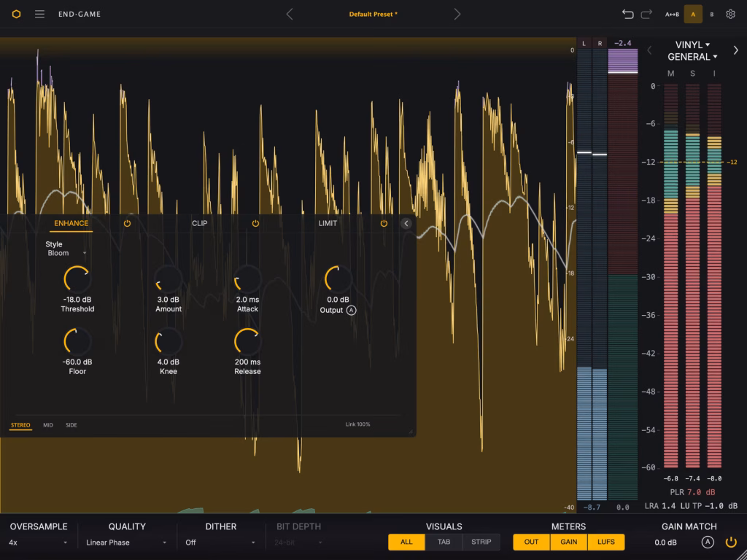This screenshot has width=747, height=560.
Task: Toggle the Limit module power button
Action: coord(384,223)
